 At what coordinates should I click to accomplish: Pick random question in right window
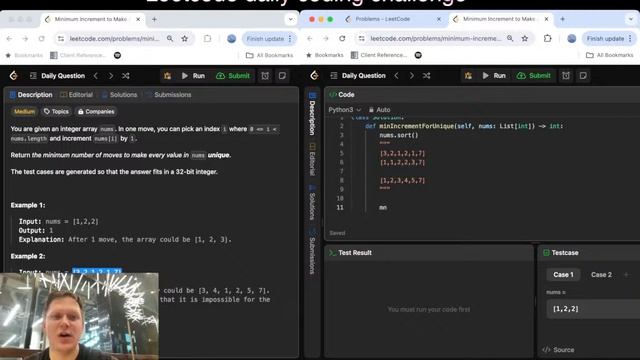point(427,76)
